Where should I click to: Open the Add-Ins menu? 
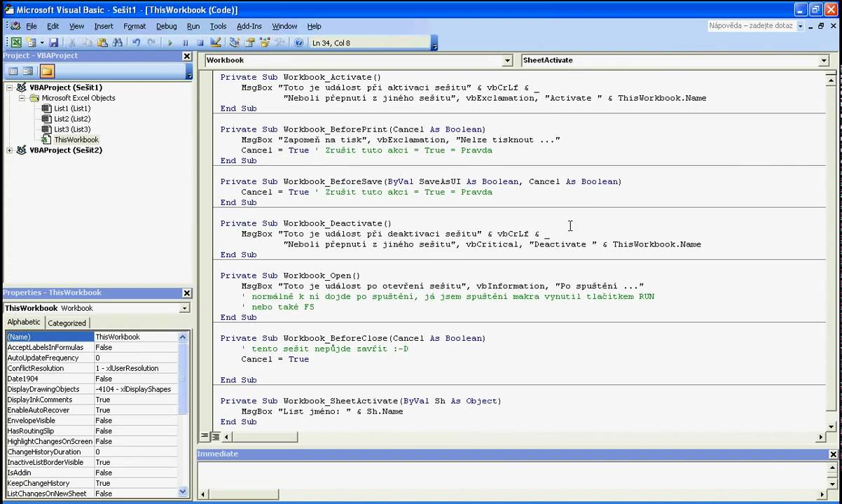[249, 26]
